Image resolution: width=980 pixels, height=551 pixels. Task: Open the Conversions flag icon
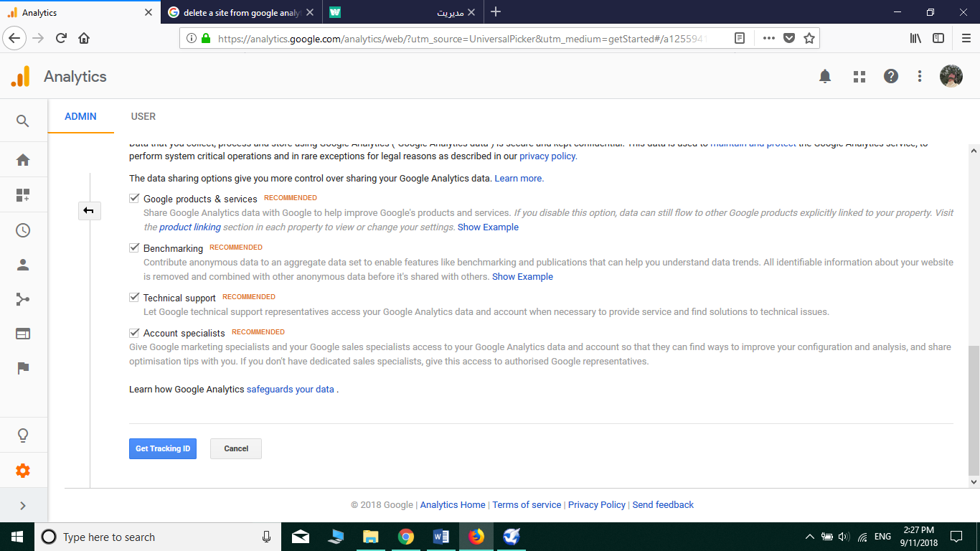pos(23,368)
